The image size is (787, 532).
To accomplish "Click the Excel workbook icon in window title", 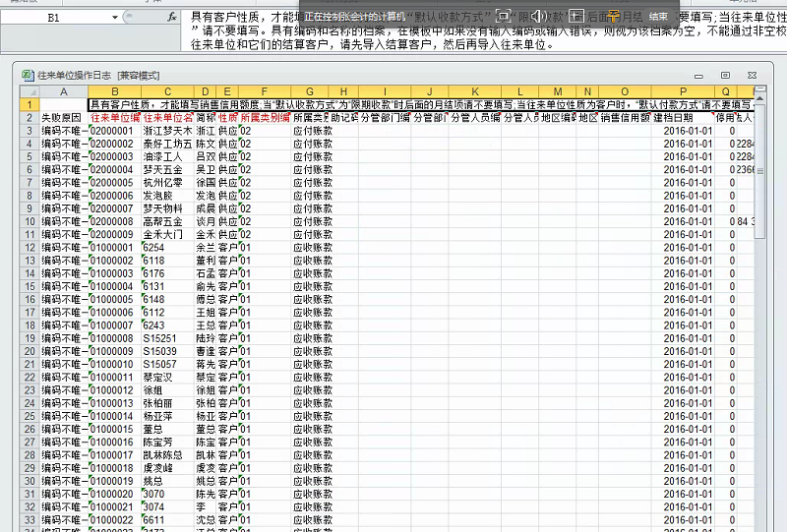I will click(x=28, y=75).
